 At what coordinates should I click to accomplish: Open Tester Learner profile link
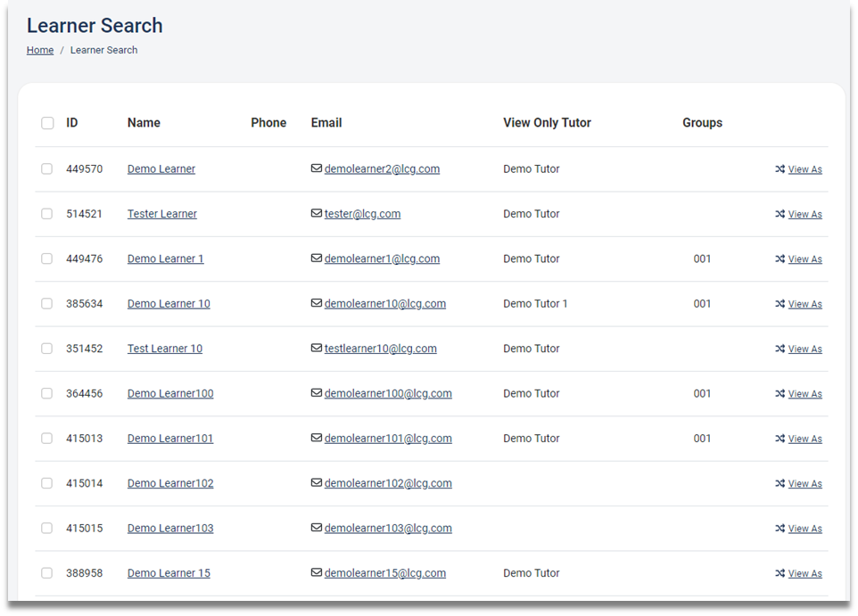pos(162,214)
